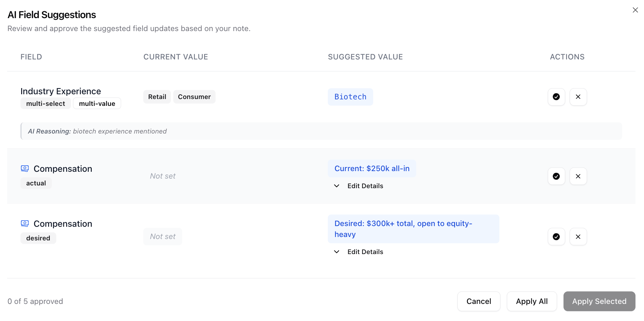The width and height of the screenshot is (644, 321).
Task: Reject the Desired $300k+ compensation suggestion
Action: coord(578,237)
